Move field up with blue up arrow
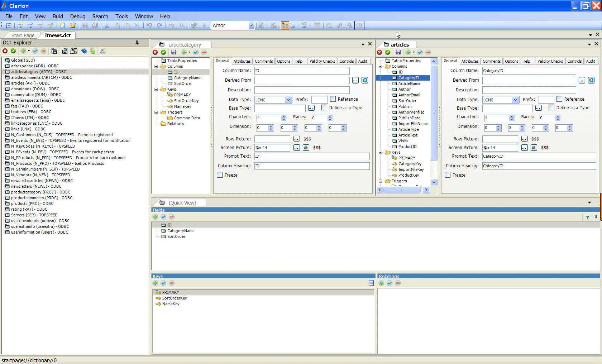The image size is (602, 364). pyautogui.click(x=588, y=217)
